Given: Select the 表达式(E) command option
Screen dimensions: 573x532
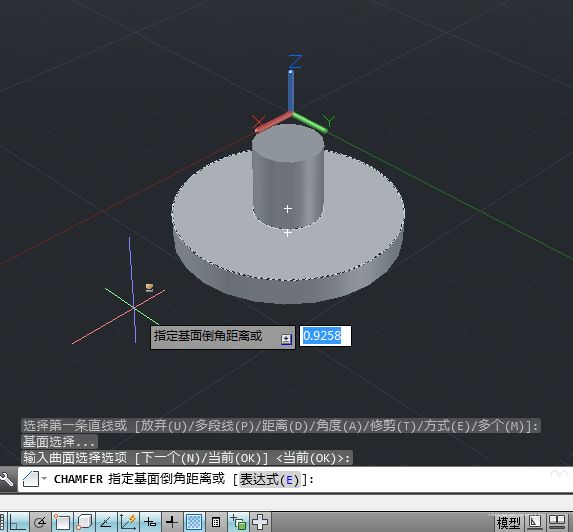Looking at the screenshot, I should click(x=270, y=479).
